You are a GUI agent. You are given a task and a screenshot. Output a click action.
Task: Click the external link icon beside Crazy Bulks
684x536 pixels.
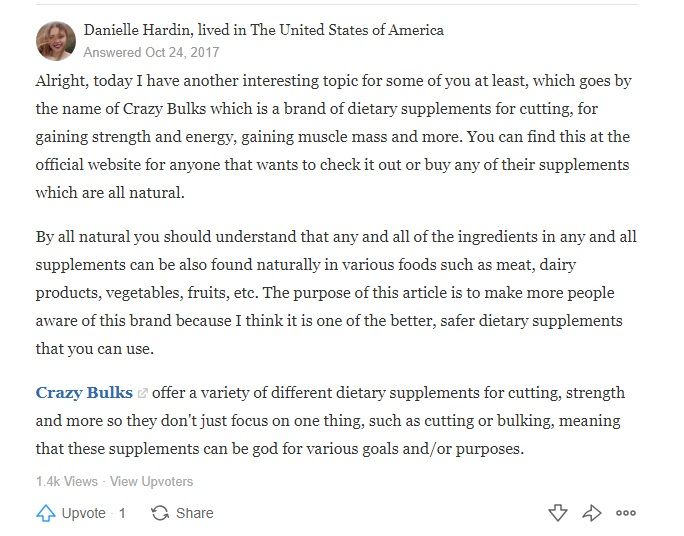click(142, 393)
